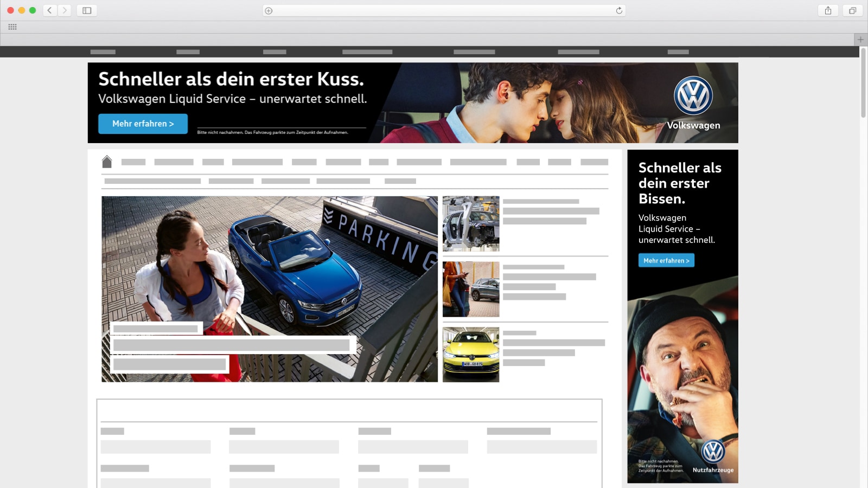Screen dimensions: 868x488
Task: Go to the website home icon
Action: pyautogui.click(x=107, y=162)
